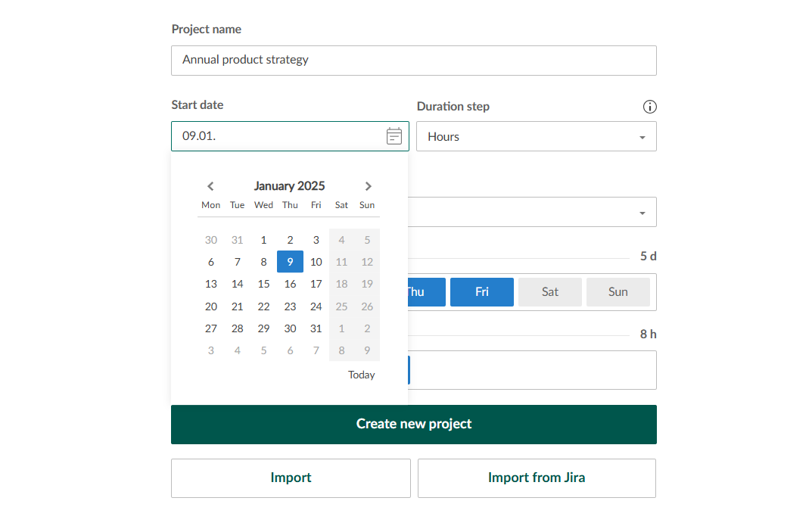The image size is (812, 529).
Task: Enable Sun as a working day
Action: (618, 291)
